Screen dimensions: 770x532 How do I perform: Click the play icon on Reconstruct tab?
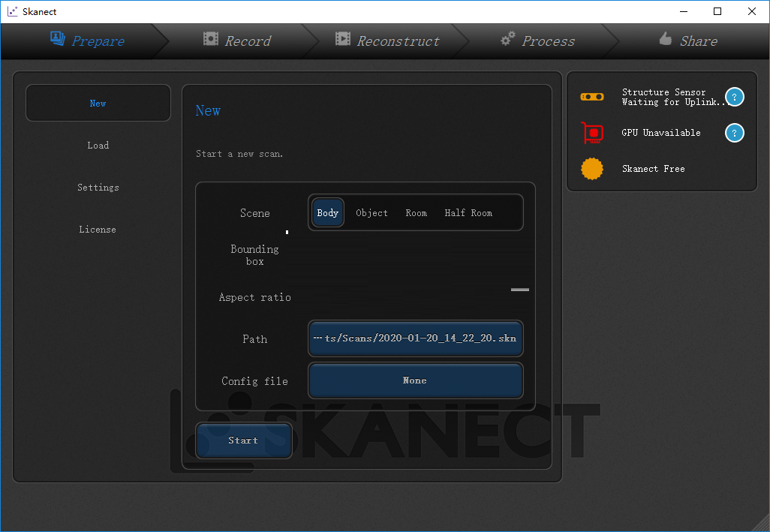[344, 41]
